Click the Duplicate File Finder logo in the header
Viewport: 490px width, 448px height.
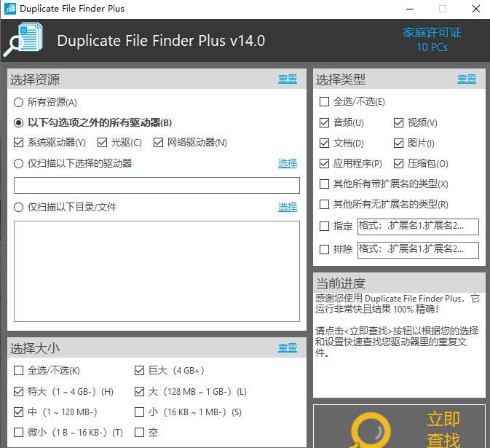23,39
